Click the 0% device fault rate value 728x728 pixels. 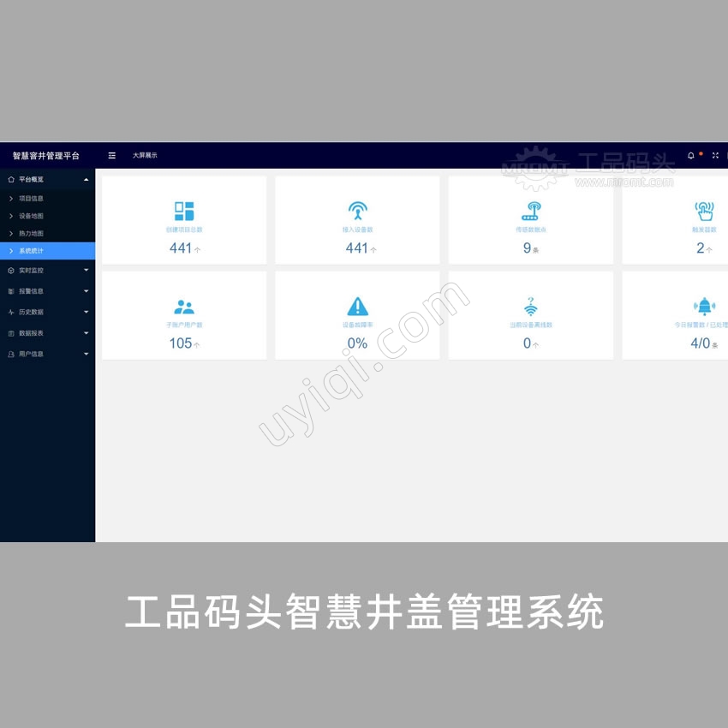(x=357, y=343)
